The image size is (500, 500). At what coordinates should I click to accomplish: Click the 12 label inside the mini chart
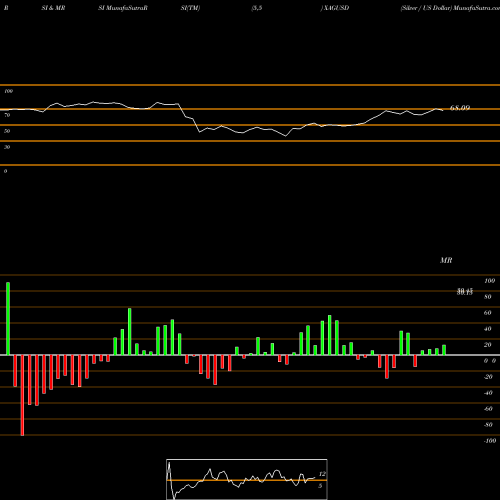tap(322, 474)
